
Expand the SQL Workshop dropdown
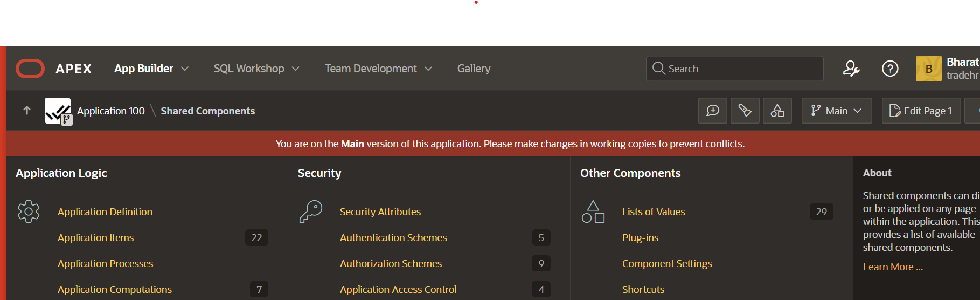[256, 69]
